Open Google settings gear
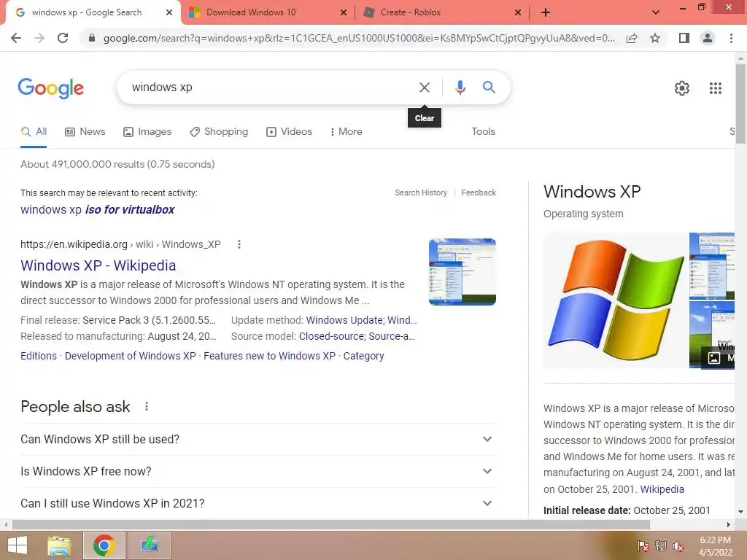Image resolution: width=747 pixels, height=560 pixels. [x=682, y=88]
